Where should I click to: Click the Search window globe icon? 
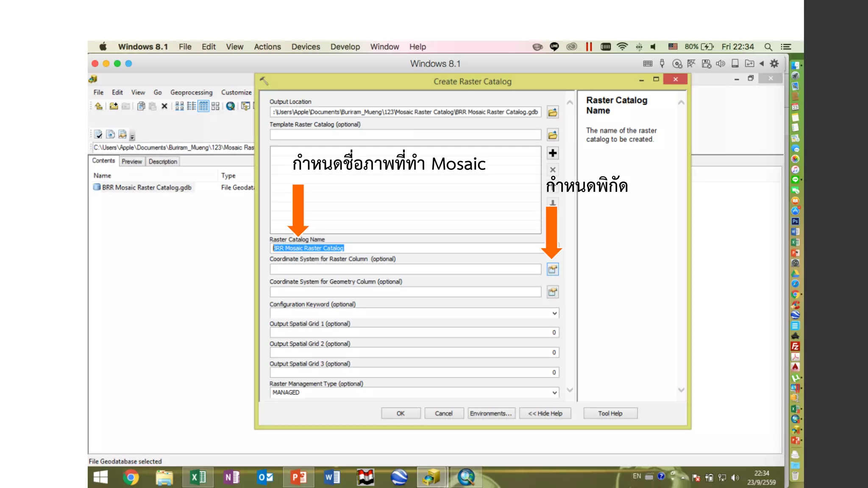coord(230,106)
